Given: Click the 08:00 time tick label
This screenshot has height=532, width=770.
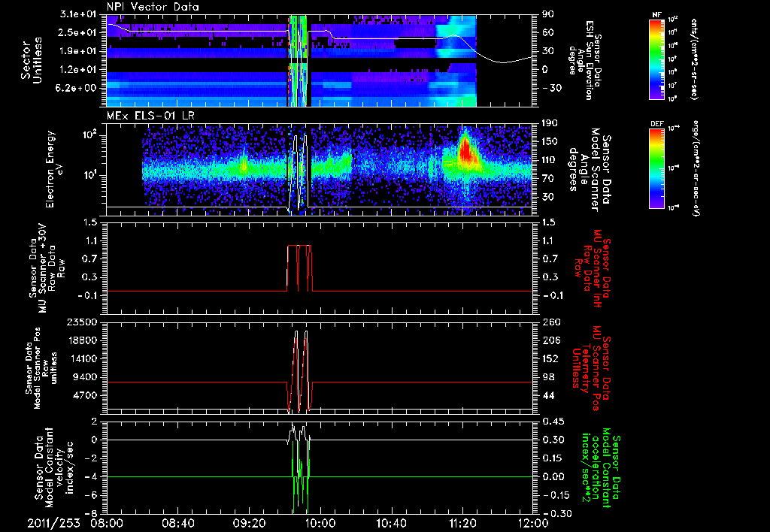Looking at the screenshot, I should coord(107,523).
